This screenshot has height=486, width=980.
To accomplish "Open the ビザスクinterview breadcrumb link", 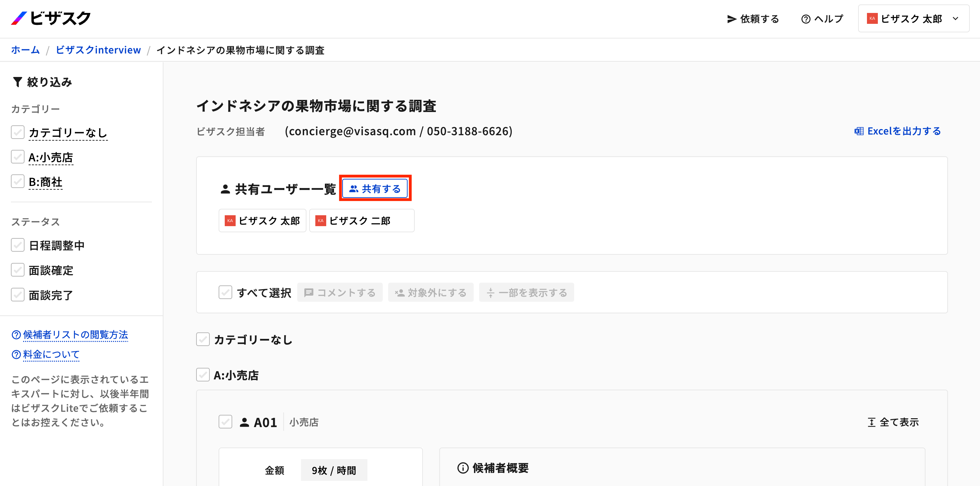I will (98, 50).
